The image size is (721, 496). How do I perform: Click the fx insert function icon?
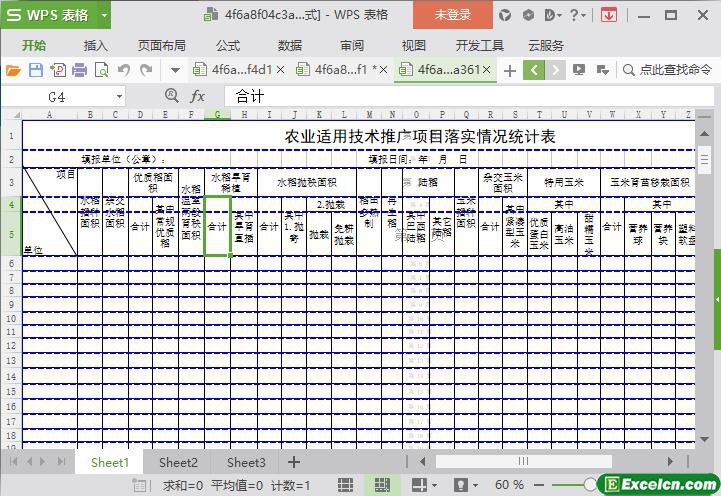198,96
